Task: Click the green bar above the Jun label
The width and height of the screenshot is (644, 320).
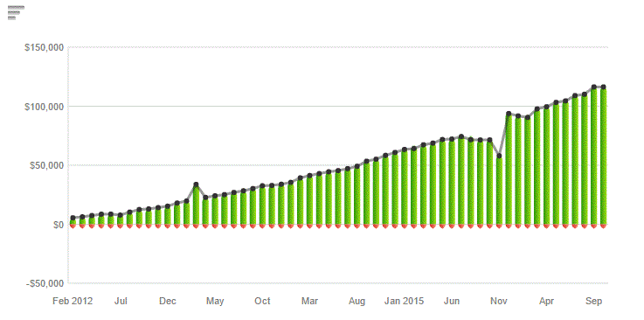Action: point(452,183)
